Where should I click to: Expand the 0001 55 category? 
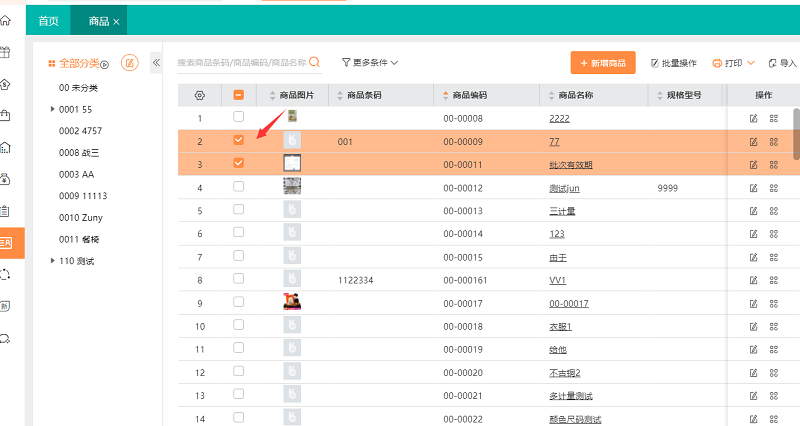[x=53, y=109]
